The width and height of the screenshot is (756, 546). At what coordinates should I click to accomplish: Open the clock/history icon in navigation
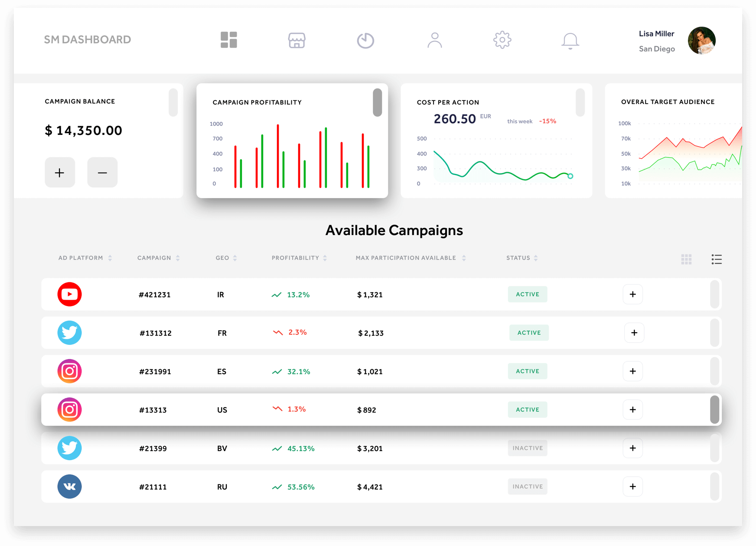365,40
